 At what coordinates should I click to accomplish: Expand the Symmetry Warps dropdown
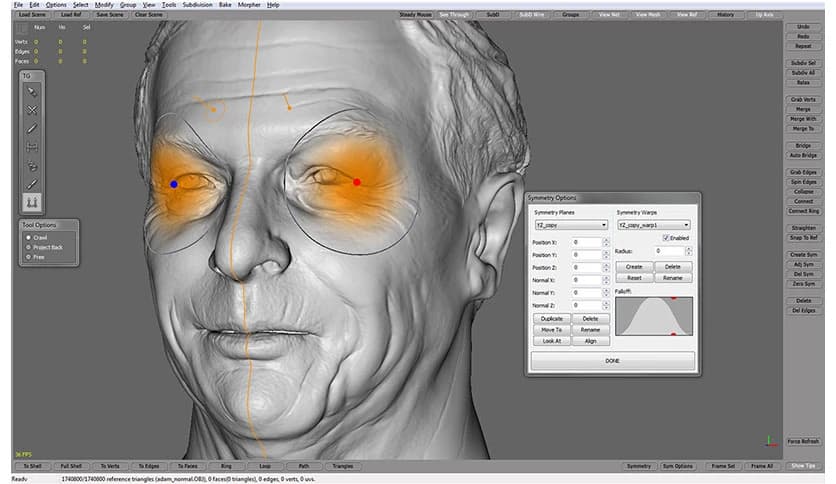(x=653, y=225)
